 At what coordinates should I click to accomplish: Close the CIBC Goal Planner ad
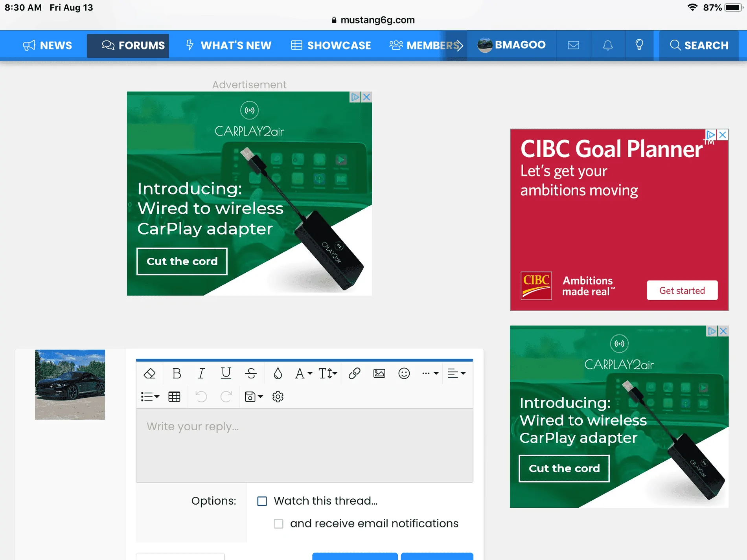[x=723, y=135]
